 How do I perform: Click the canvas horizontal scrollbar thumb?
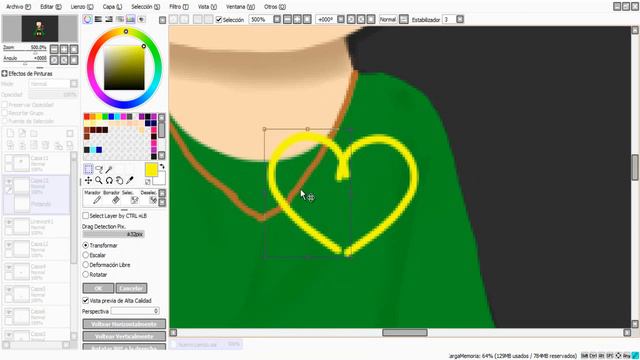tap(404, 333)
